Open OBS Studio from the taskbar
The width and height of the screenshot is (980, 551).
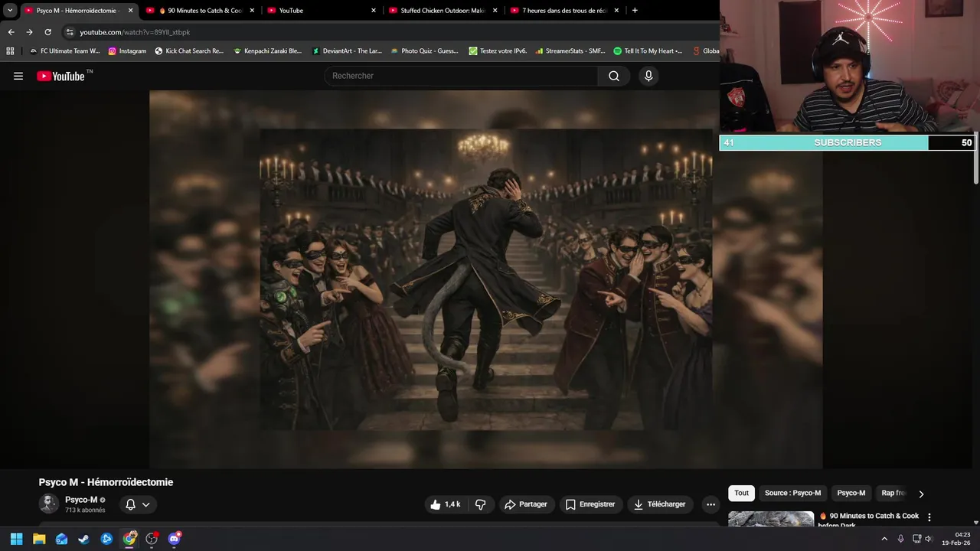pyautogui.click(x=152, y=539)
